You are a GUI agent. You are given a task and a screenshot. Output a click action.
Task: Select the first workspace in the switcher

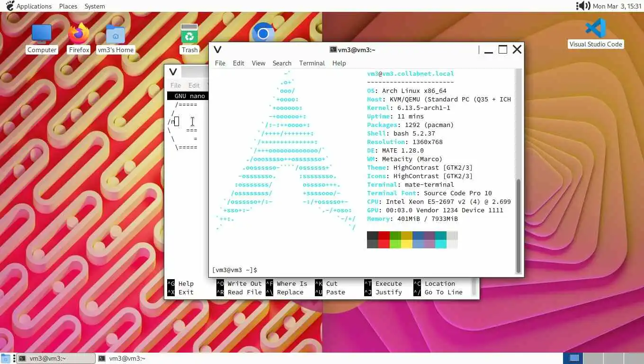click(573, 358)
